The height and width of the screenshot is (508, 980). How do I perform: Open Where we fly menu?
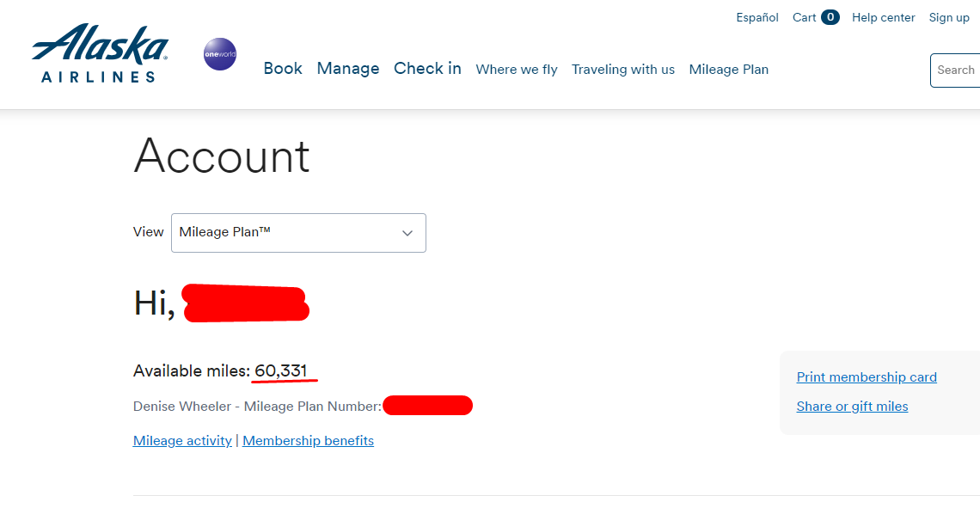(x=517, y=70)
